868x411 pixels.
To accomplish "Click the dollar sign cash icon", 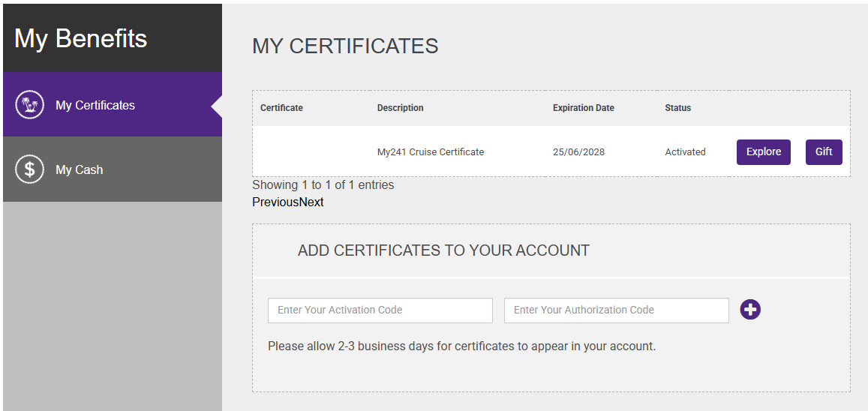I will [x=30, y=169].
